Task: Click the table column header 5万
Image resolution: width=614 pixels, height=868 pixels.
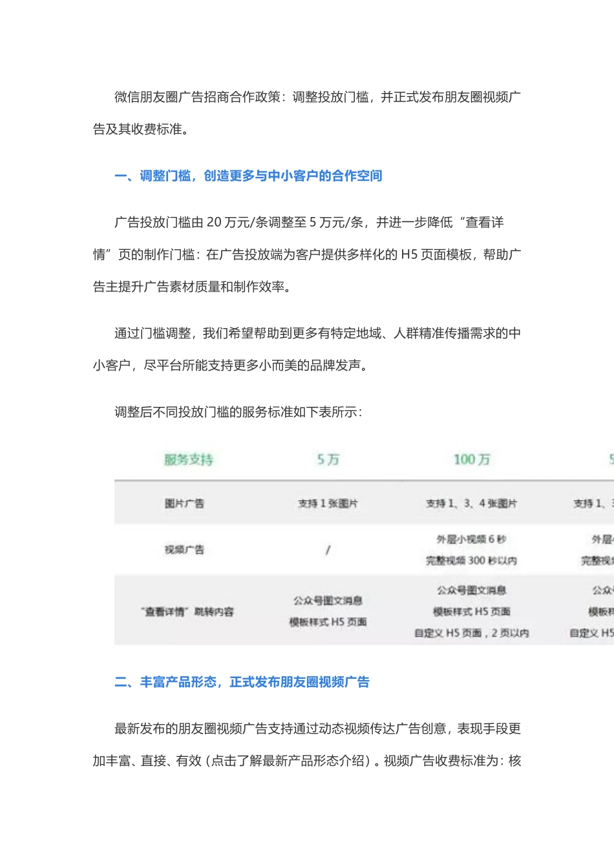Action: pyautogui.click(x=328, y=460)
